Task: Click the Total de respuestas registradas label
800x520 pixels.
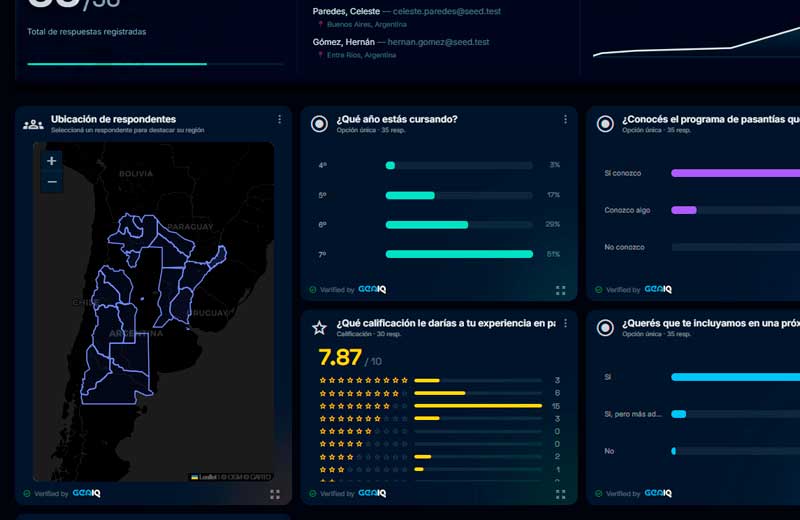Action: [87, 32]
